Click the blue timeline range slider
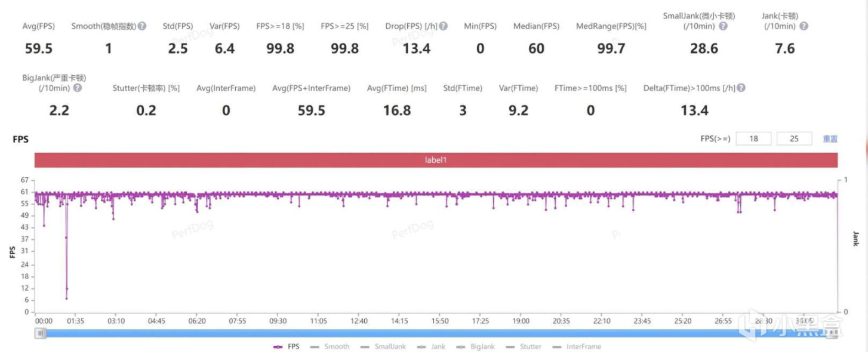The image size is (868, 352). [x=436, y=334]
